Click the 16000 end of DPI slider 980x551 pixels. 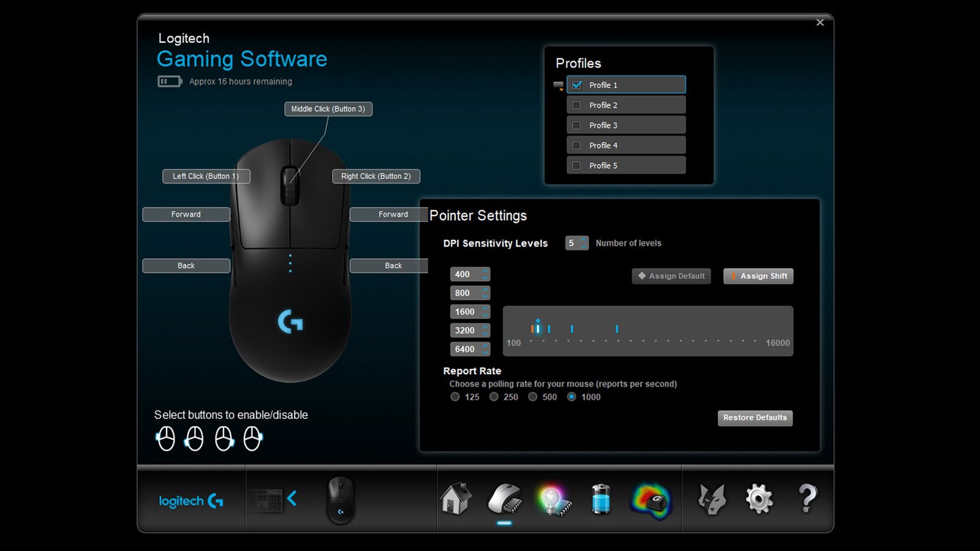pos(777,343)
